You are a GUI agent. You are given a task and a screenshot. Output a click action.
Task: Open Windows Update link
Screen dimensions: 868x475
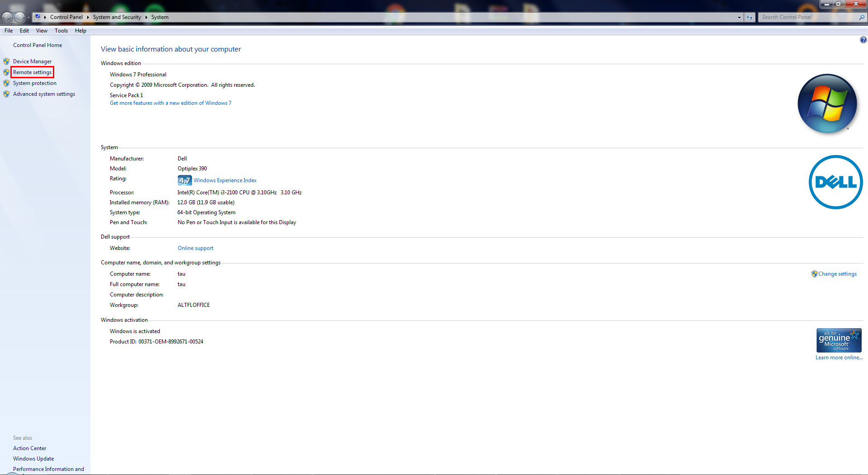[33, 459]
